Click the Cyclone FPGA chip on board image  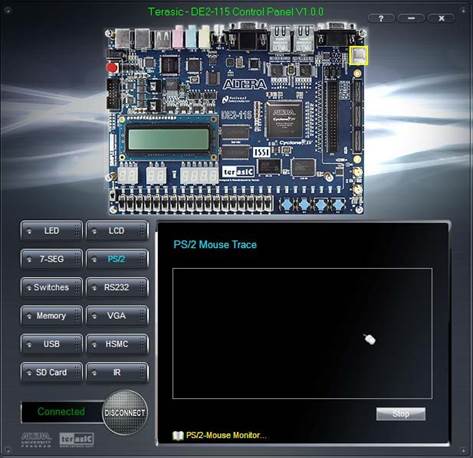(x=285, y=120)
